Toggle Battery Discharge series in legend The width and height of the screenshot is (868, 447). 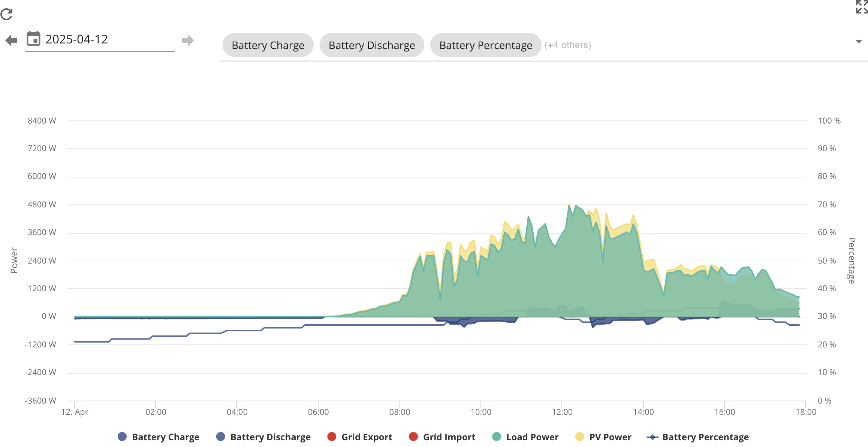[x=263, y=437]
